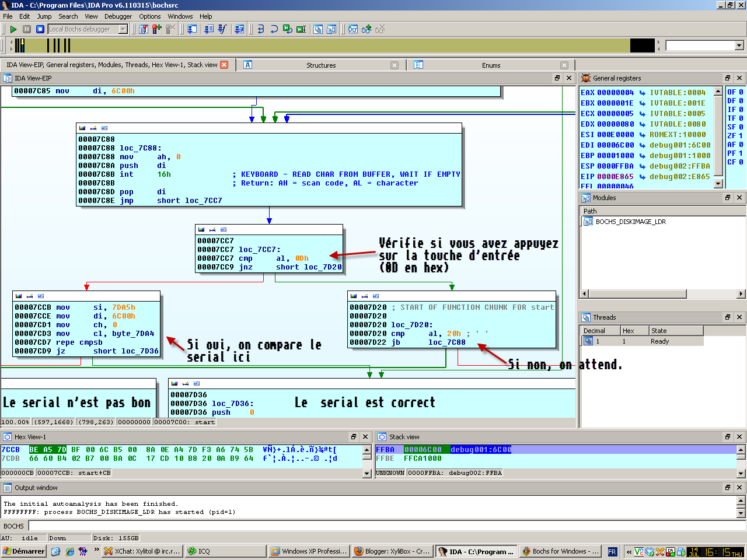Image resolution: width=747 pixels, height=560 pixels.
Task: Click the first window-pair icon after Run to cursor
Action: 318,29
